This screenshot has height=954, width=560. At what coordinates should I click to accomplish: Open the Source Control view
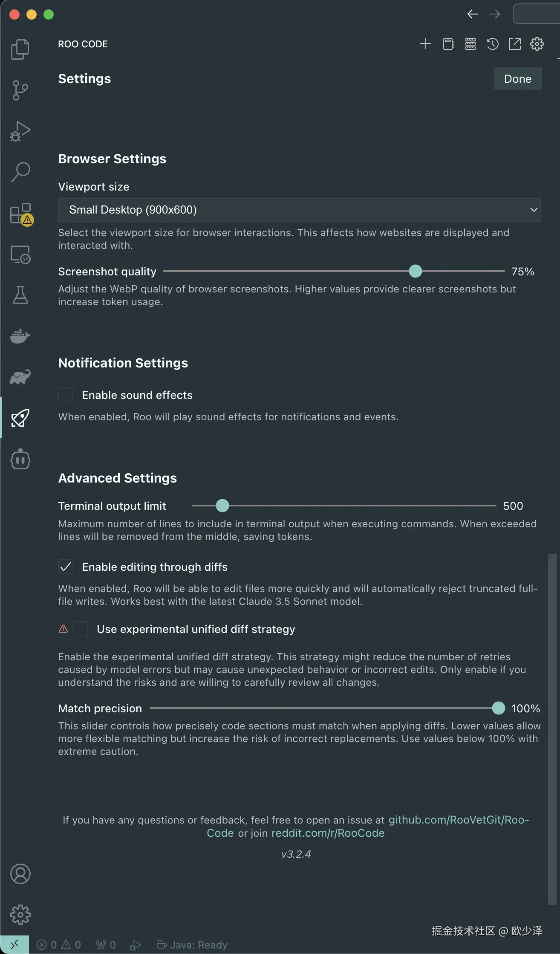(20, 90)
